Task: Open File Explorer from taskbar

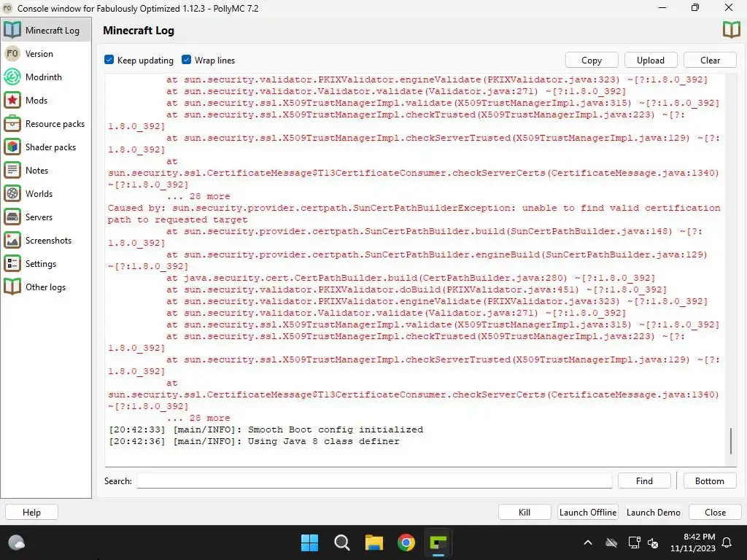Action: tap(374, 542)
